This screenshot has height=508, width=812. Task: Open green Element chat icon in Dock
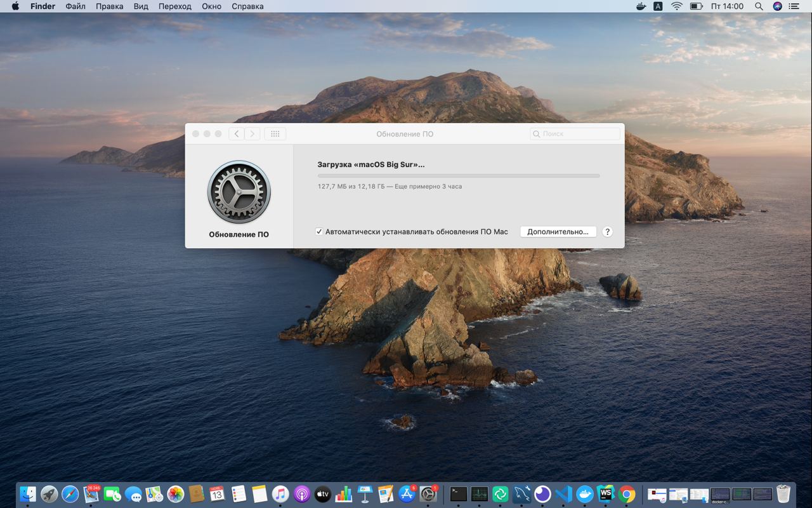pos(500,494)
